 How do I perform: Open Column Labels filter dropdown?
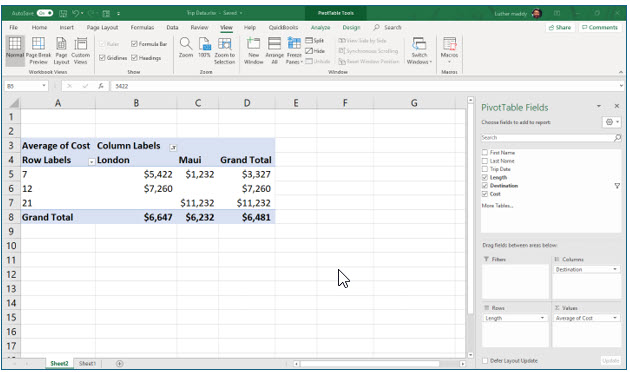coord(173,148)
